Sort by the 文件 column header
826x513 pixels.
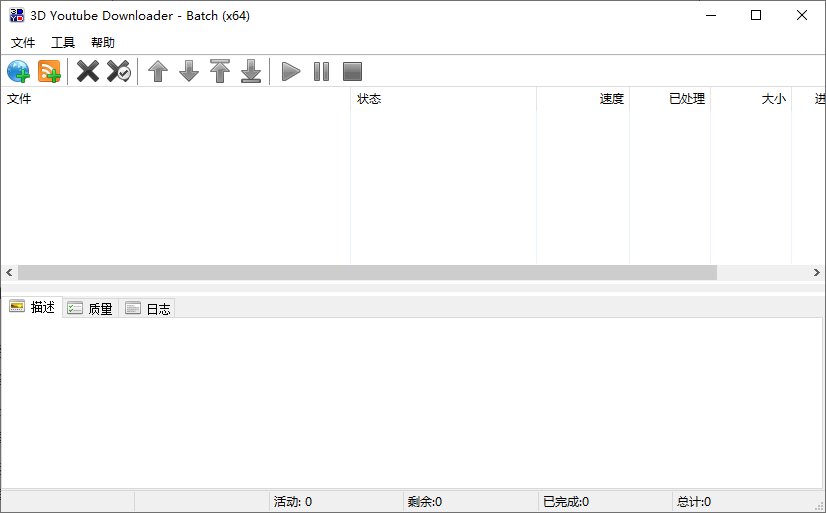tap(175, 98)
